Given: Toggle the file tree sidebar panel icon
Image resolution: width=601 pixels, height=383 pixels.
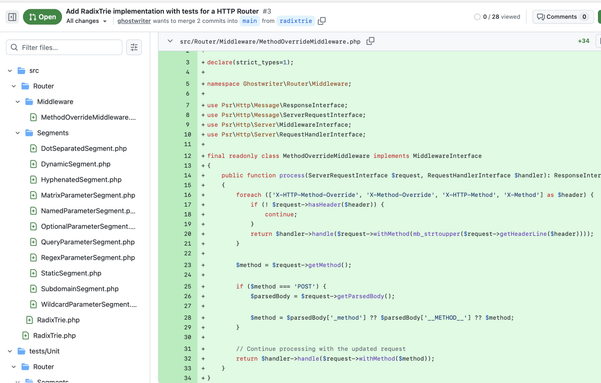Looking at the screenshot, I should [x=12, y=17].
